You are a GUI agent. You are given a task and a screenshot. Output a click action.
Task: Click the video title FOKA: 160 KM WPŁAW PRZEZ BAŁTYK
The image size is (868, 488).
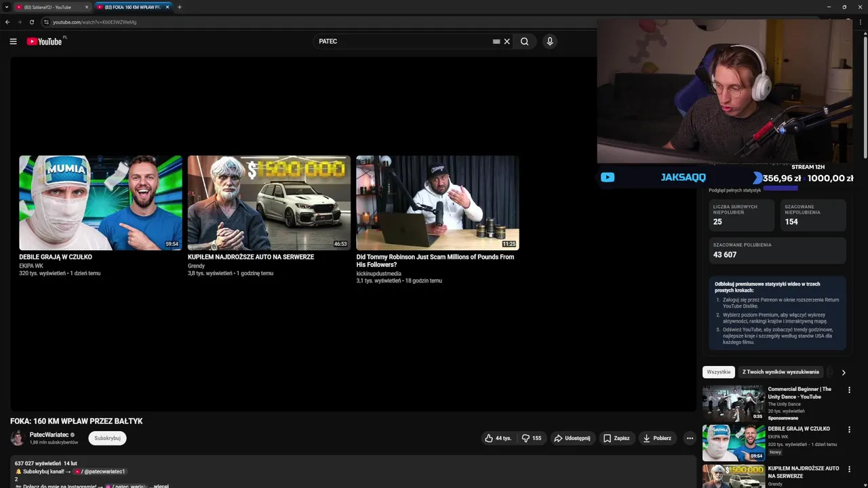[77, 421]
